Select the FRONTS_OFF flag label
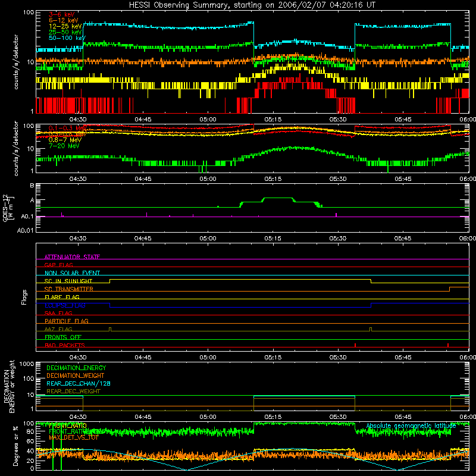Viewport: 476px width, 476px height. (63, 337)
